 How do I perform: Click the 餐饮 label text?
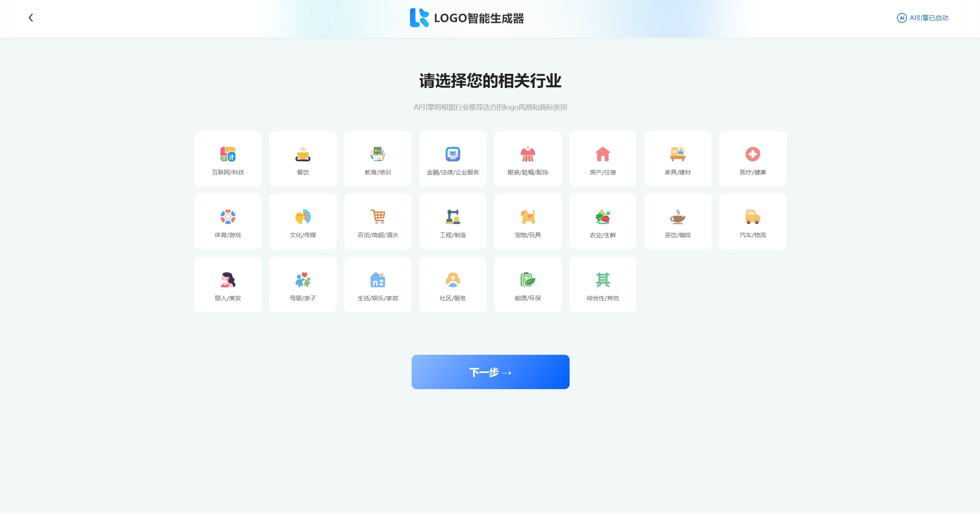pyautogui.click(x=303, y=172)
